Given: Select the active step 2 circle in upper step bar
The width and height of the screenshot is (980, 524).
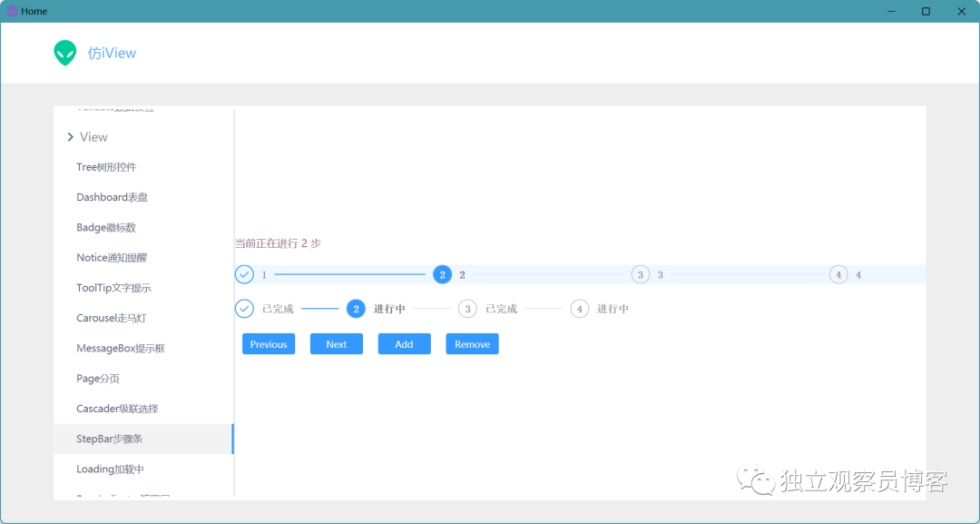Looking at the screenshot, I should pos(443,274).
